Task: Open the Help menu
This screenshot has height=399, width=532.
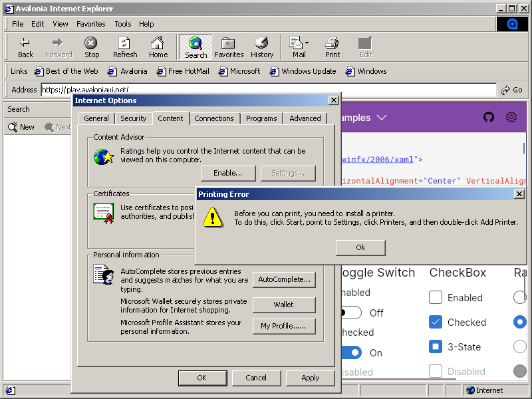Action: tap(146, 24)
